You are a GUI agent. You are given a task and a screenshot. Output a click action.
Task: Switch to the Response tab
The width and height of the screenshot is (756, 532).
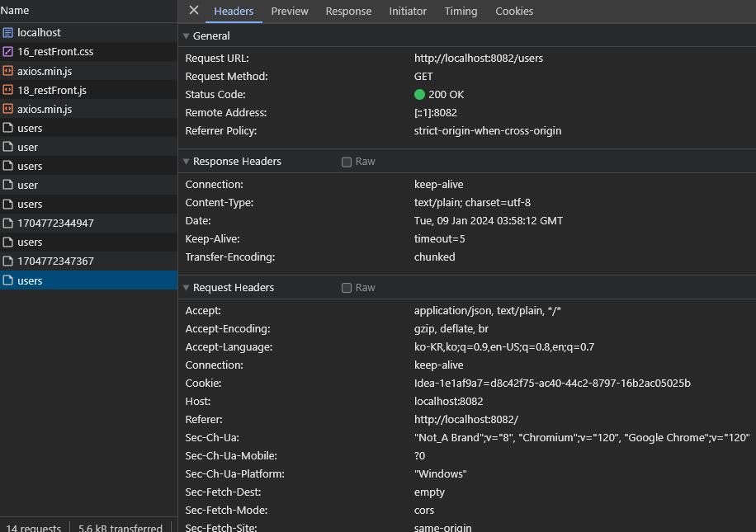[348, 11]
